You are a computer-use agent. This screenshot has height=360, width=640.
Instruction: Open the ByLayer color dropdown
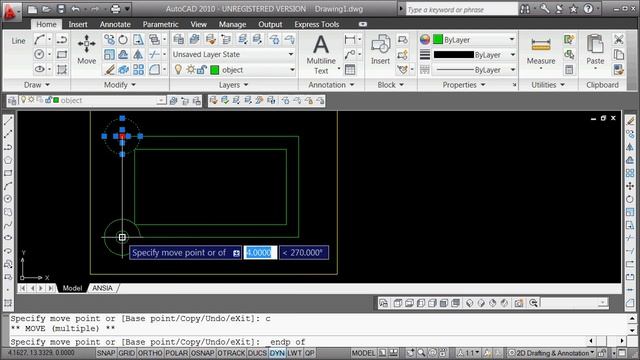click(x=511, y=40)
